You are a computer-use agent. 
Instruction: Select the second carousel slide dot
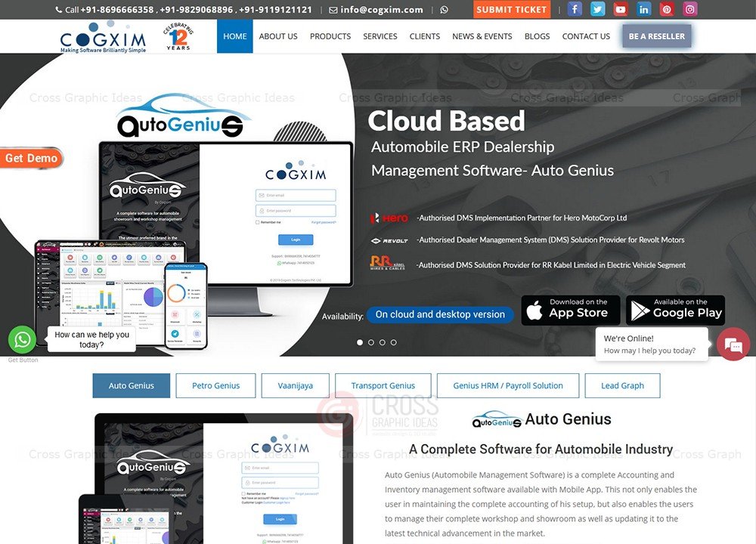point(370,342)
